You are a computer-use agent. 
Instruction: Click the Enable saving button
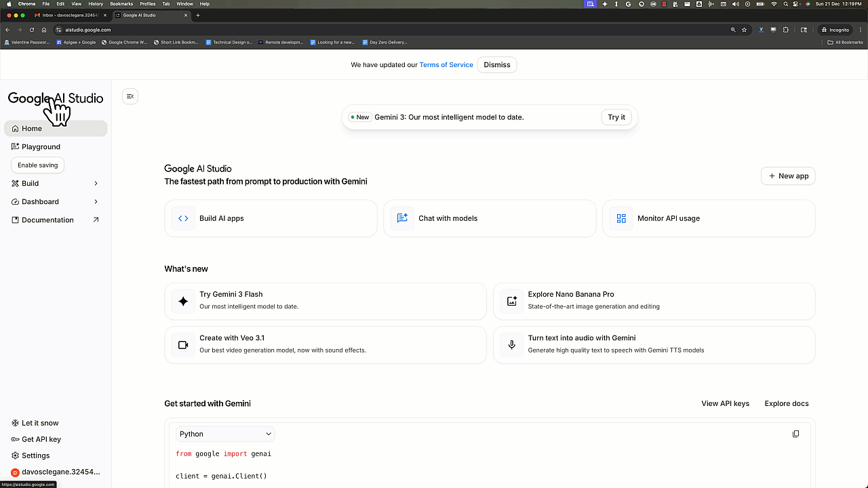[38, 165]
